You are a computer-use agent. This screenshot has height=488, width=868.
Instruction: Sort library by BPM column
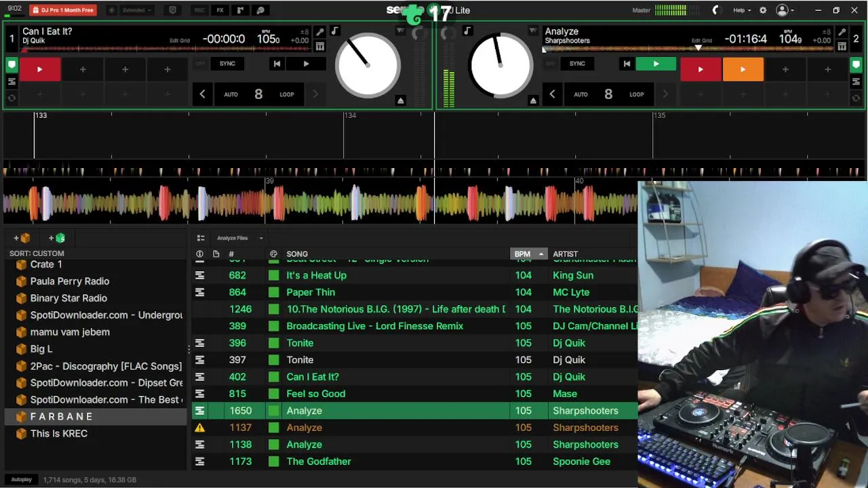(528, 254)
